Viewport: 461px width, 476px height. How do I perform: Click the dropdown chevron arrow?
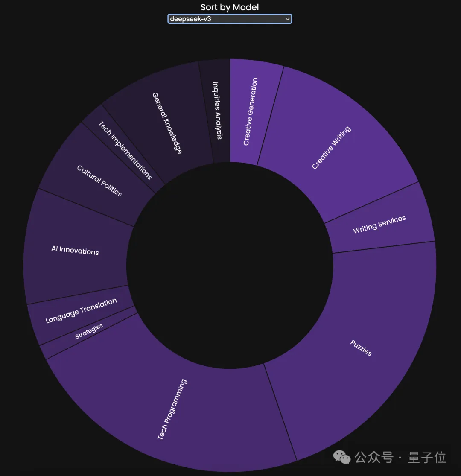[287, 19]
